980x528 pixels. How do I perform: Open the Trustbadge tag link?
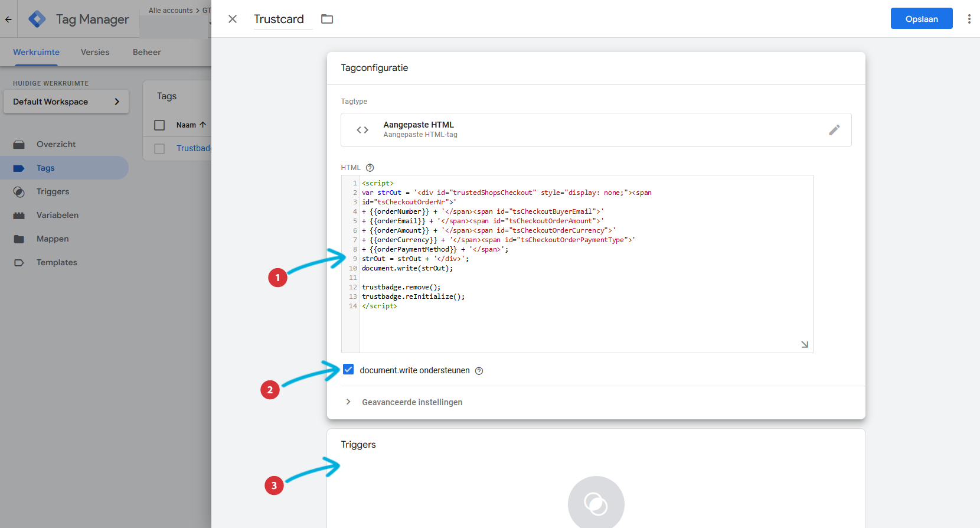tap(194, 148)
